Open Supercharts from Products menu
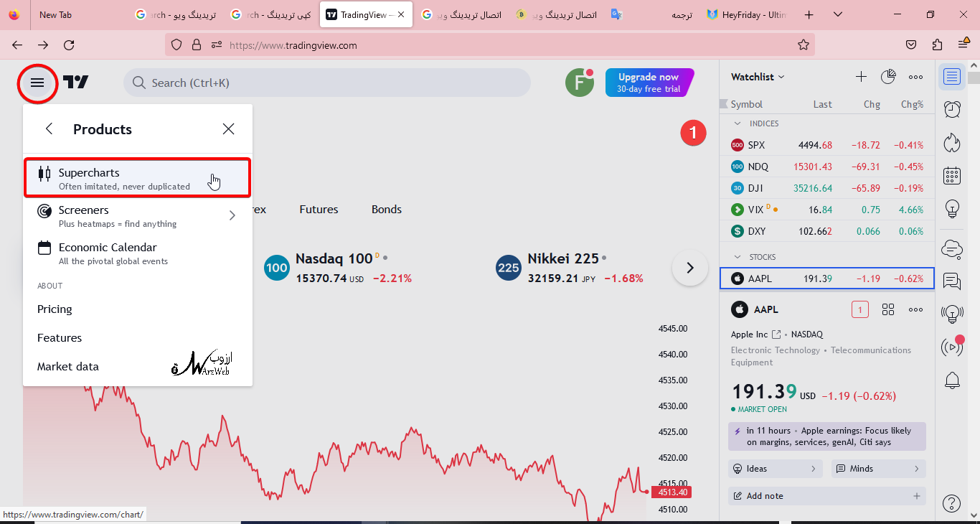This screenshot has width=980, height=524. pyautogui.click(x=138, y=178)
